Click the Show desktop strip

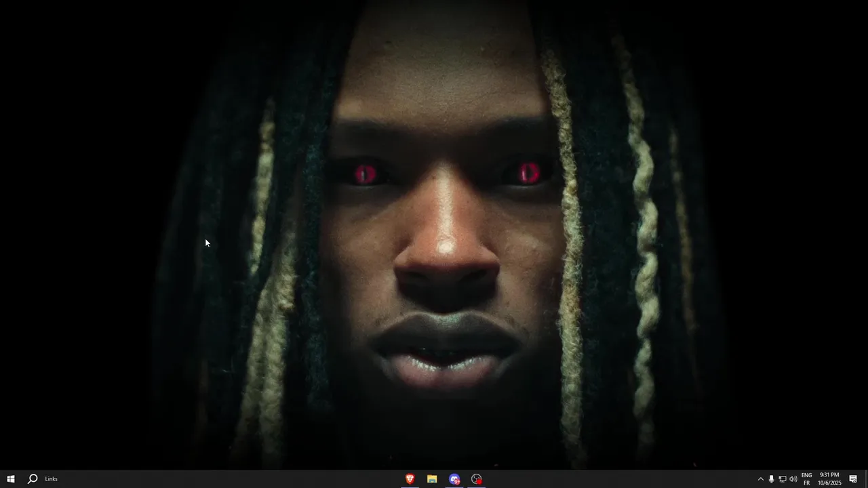click(866, 479)
